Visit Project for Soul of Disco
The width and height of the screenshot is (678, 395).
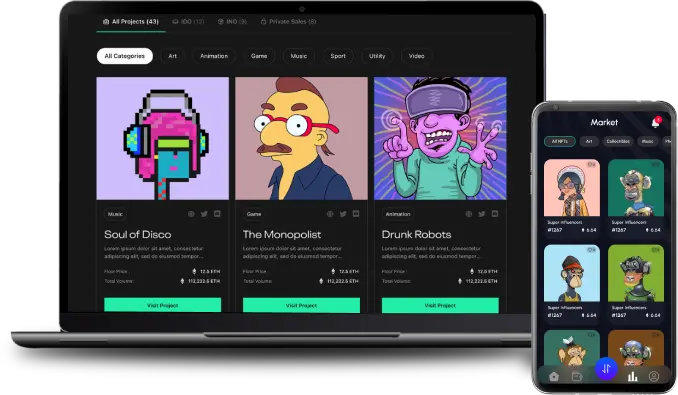[163, 305]
